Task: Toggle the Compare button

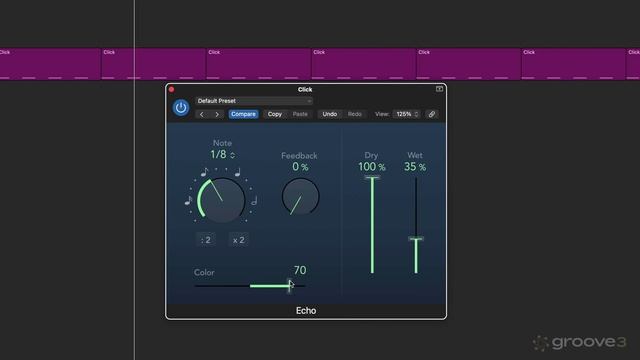Action: coord(243,114)
